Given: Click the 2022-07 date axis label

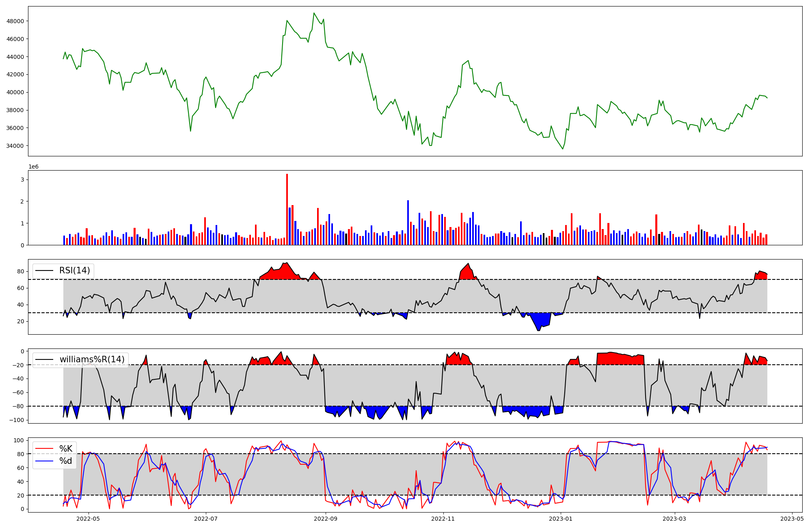Looking at the screenshot, I should click(206, 519).
